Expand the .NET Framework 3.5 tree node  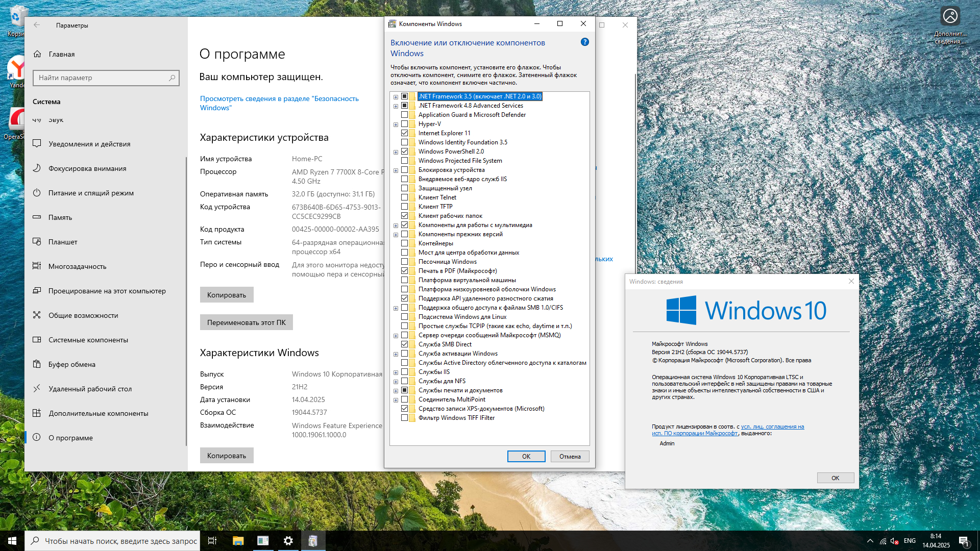pos(396,97)
